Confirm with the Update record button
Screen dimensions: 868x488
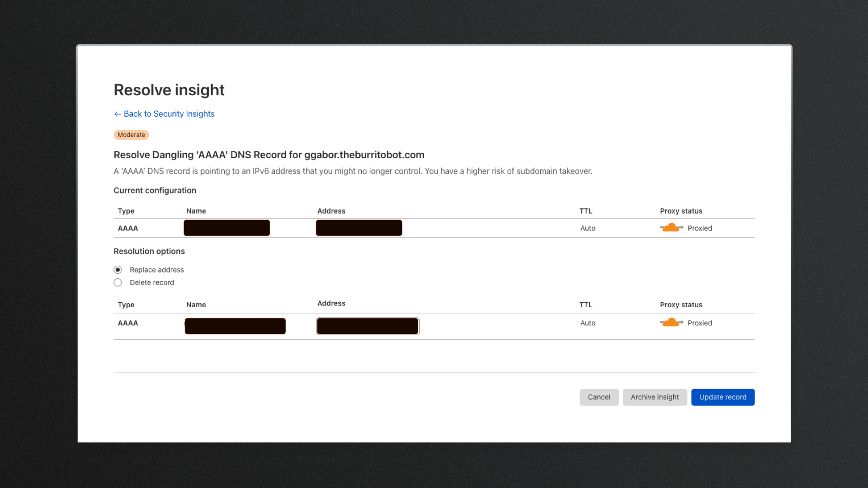722,397
